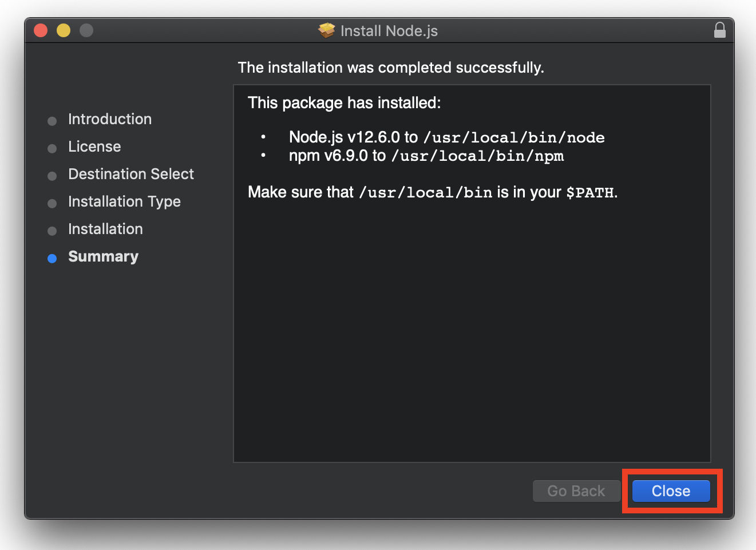Click the Close button to finish installation

point(671,490)
